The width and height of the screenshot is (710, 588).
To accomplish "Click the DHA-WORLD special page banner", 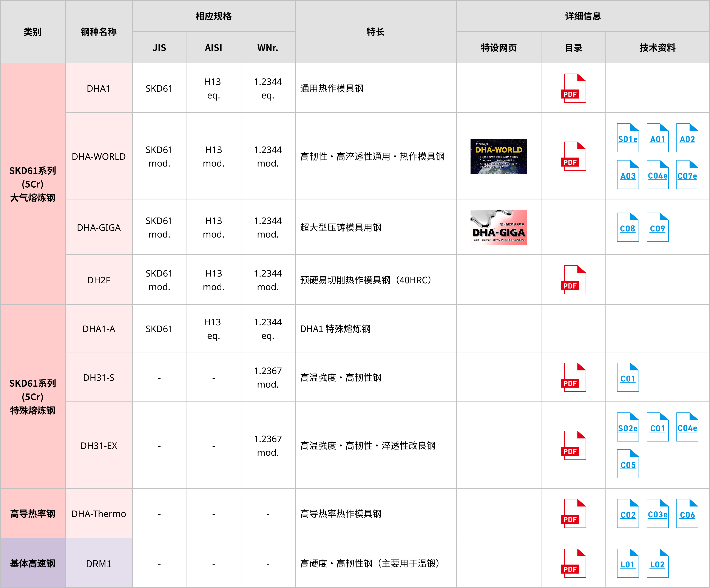I will tap(499, 156).
